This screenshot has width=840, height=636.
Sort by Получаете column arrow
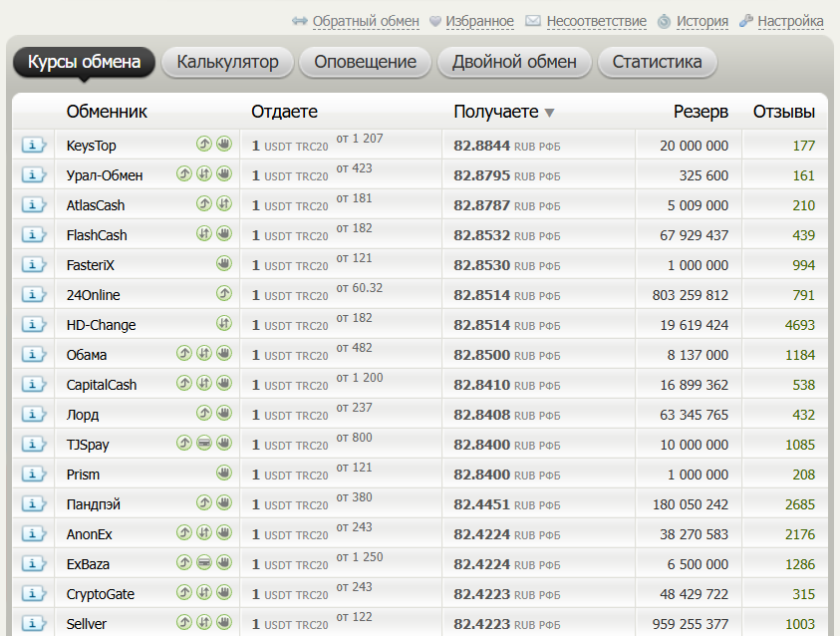coord(549,113)
